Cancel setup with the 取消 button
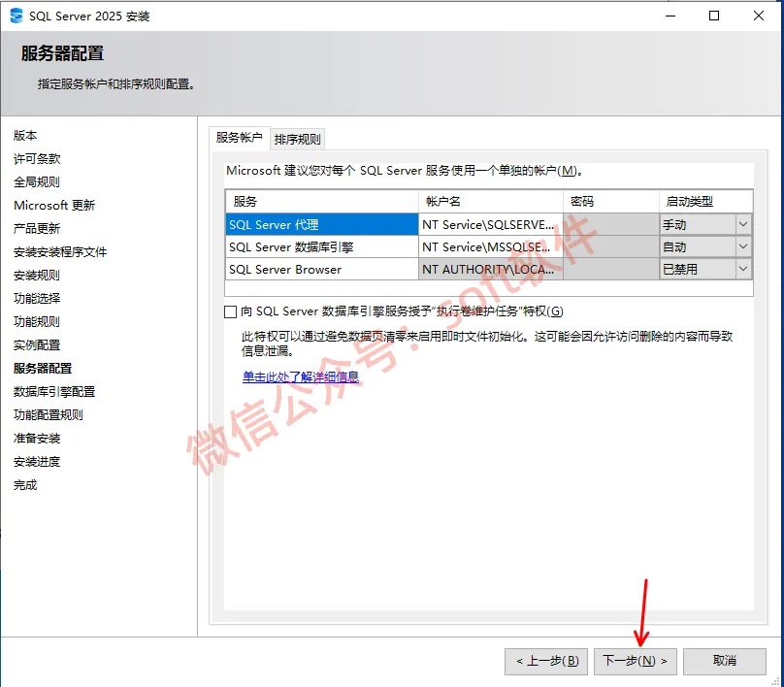Image resolution: width=784 pixels, height=687 pixels. (725, 661)
